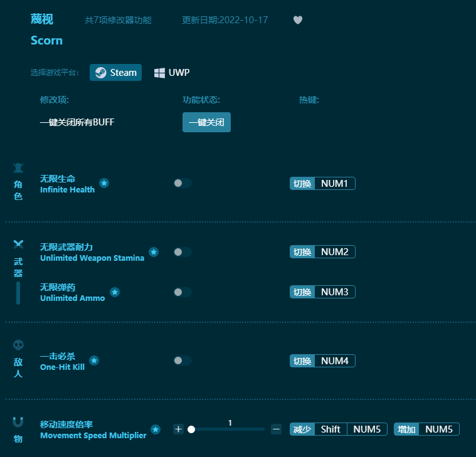Click the Windows logo icon
This screenshot has width=476, height=457.
[159, 73]
